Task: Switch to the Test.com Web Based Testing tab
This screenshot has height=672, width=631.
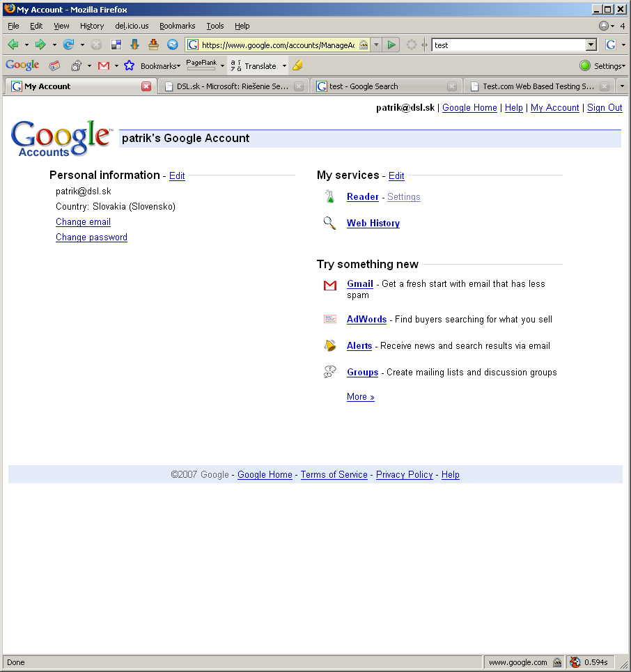Action: point(538,86)
